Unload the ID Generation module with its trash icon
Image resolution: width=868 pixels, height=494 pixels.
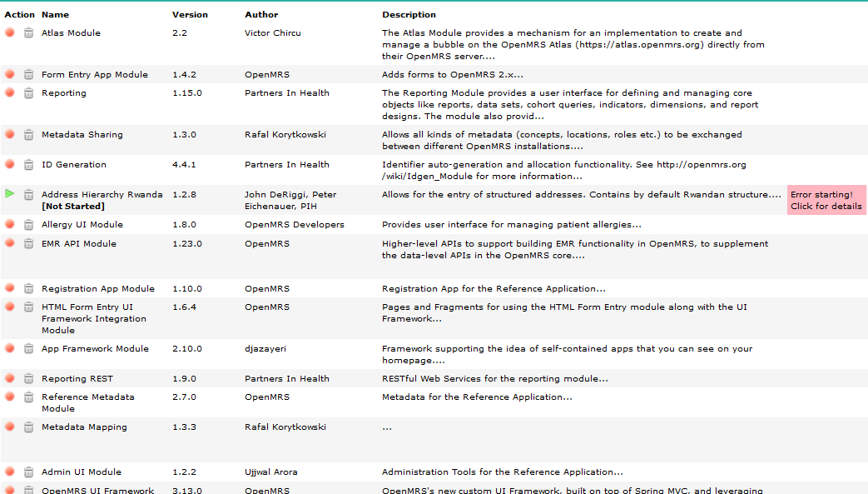click(28, 164)
